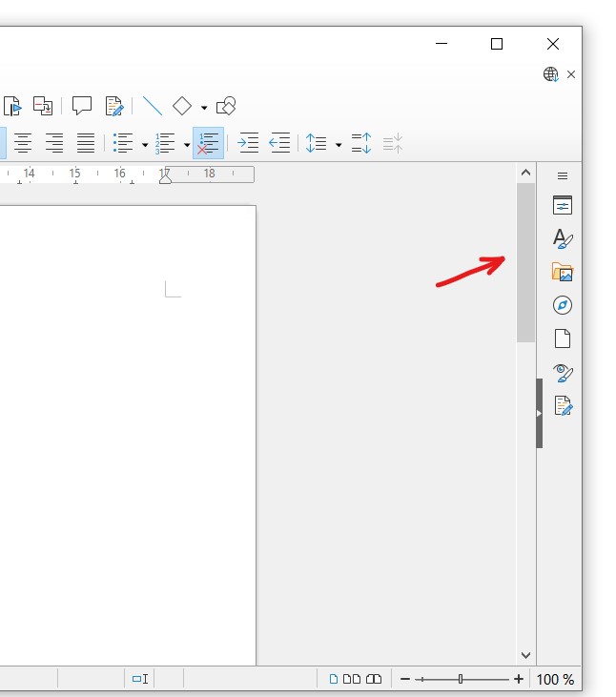Increase the paragraph indent
This screenshot has width=616, height=697.
pos(248,143)
